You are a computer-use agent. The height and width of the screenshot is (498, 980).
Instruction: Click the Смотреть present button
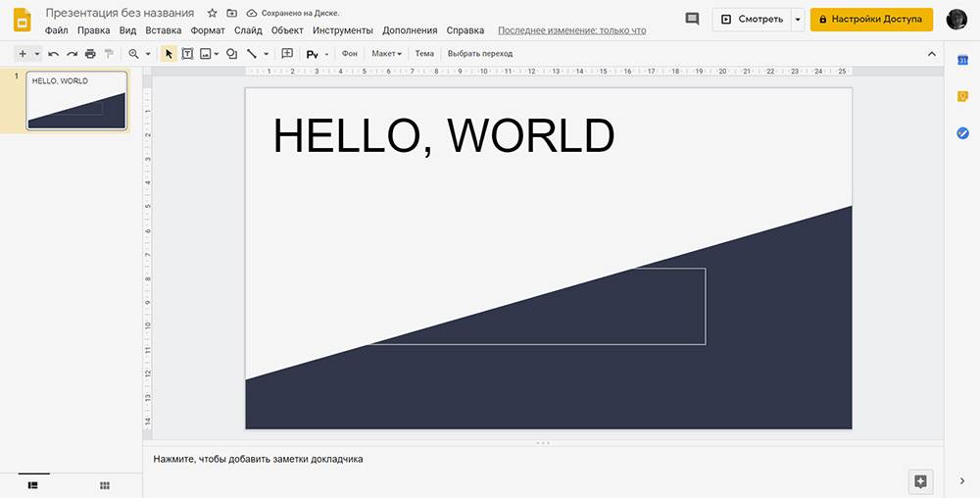pos(752,20)
